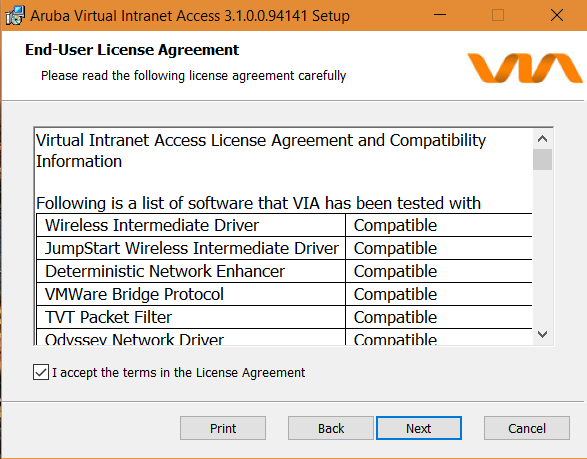Click the license scroll down arrow

pyautogui.click(x=542, y=334)
